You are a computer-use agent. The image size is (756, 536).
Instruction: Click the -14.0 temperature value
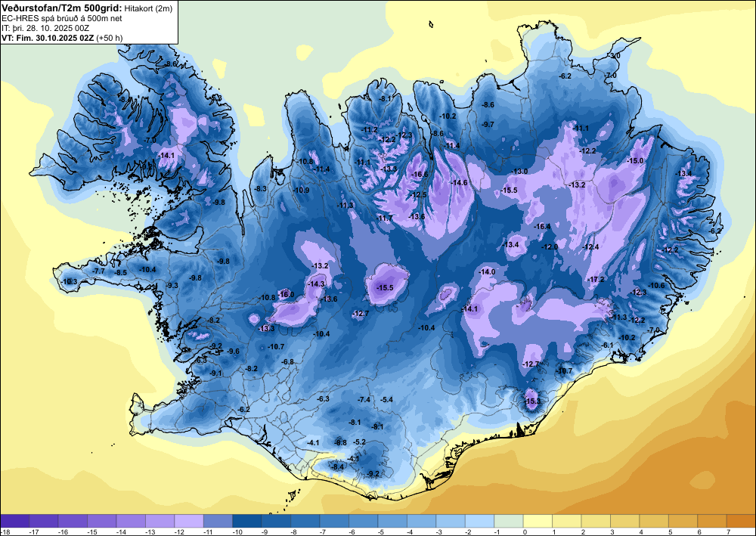pyautogui.click(x=487, y=272)
